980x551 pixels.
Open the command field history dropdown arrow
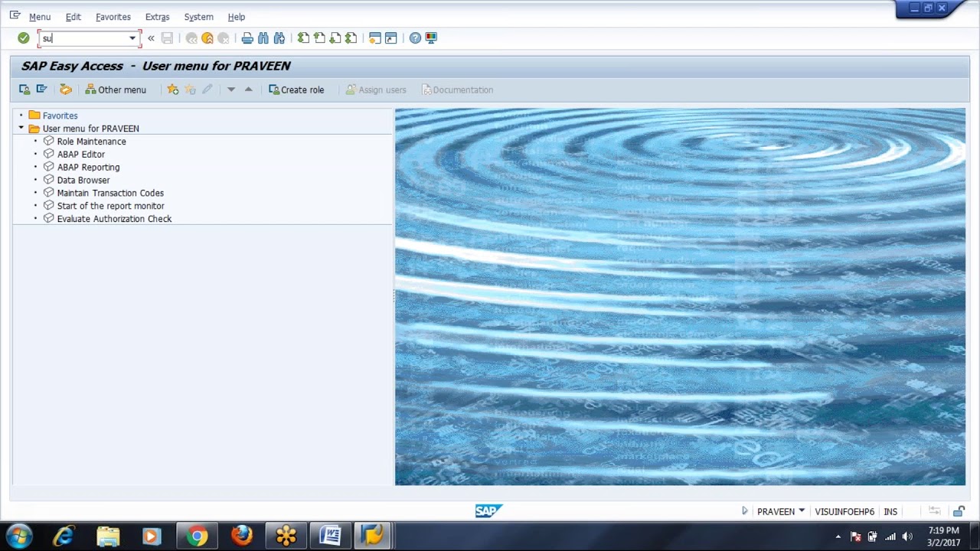(132, 38)
